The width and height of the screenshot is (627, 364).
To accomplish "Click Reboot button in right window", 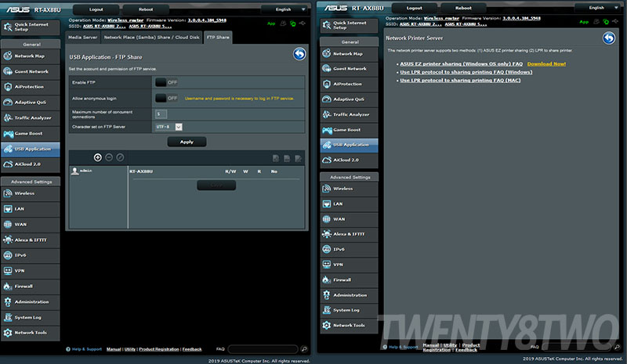I will (463, 8).
